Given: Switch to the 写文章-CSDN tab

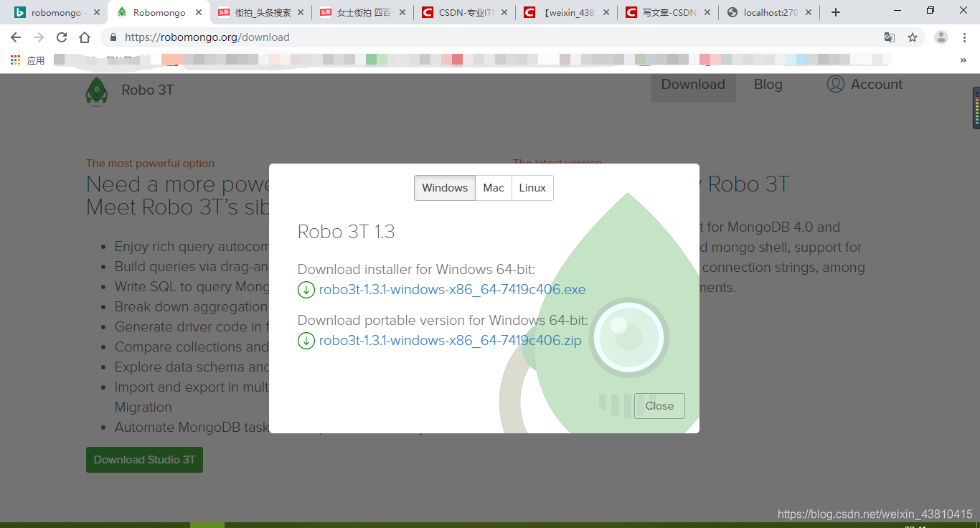Looking at the screenshot, I should 666,12.
